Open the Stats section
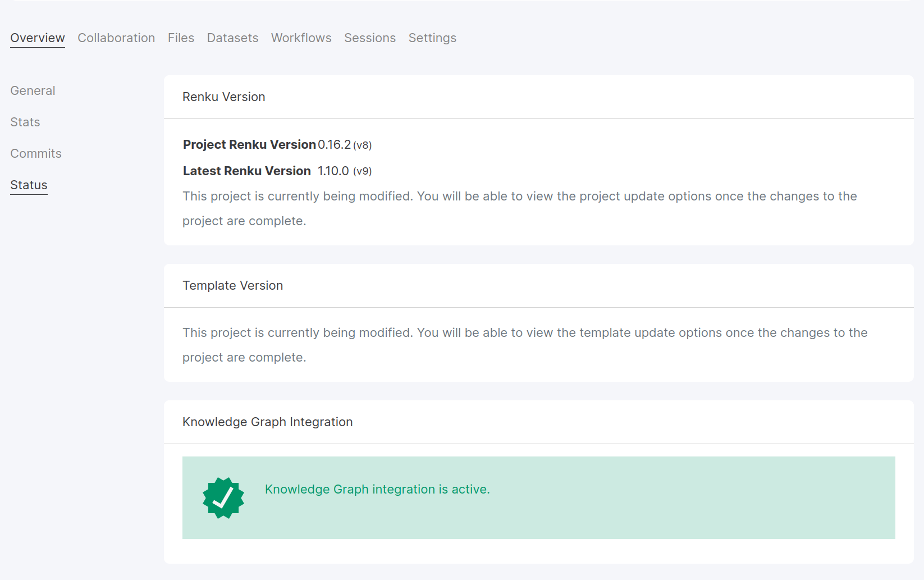This screenshot has width=924, height=580. 25,122
